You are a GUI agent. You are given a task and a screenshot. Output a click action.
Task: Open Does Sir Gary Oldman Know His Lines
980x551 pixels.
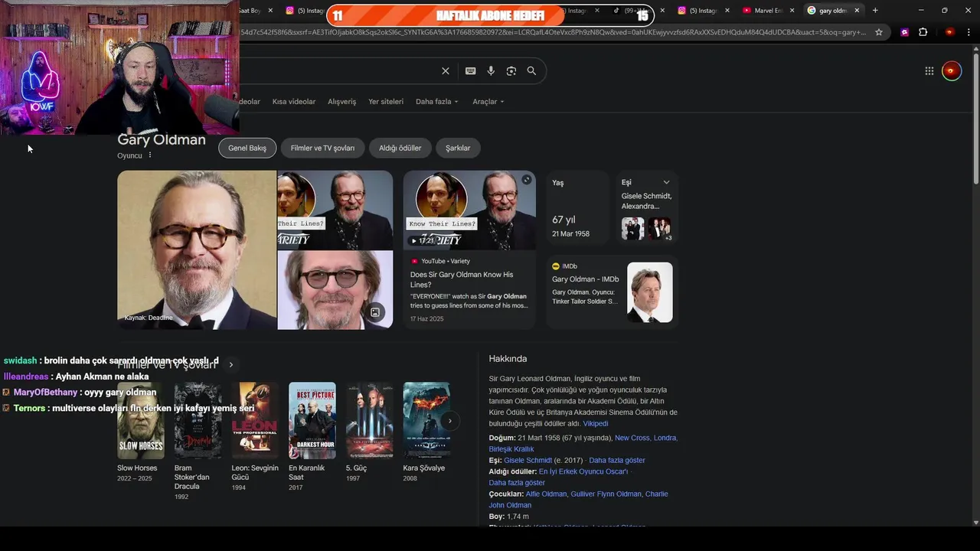(x=462, y=279)
